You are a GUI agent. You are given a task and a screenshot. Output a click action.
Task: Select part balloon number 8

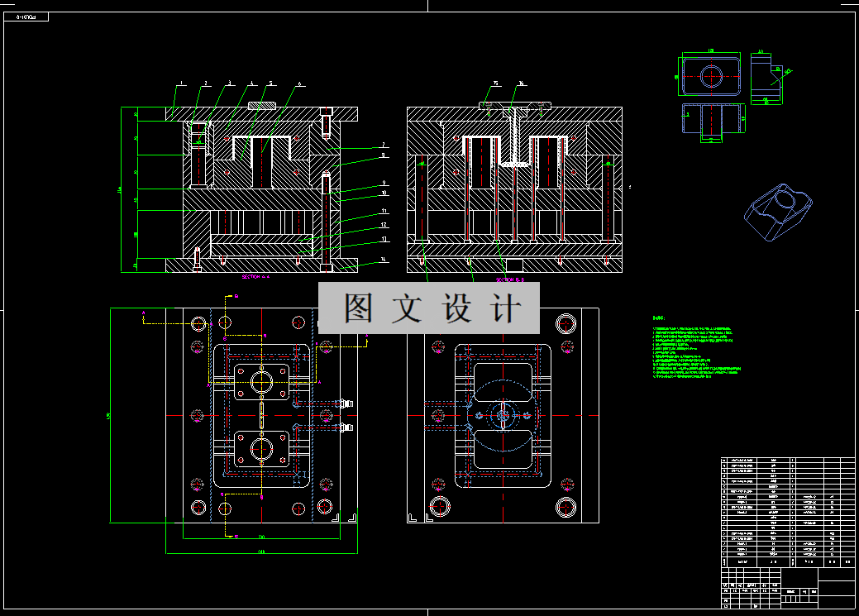[x=384, y=155]
